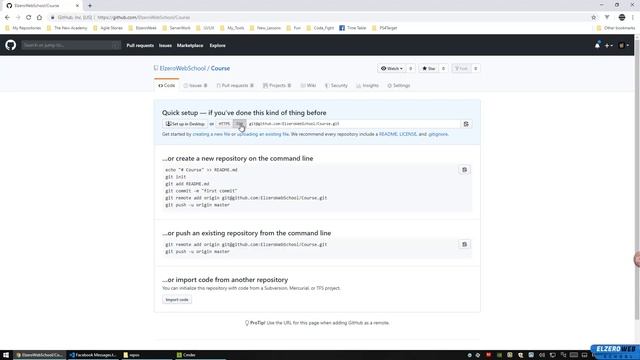The image size is (640, 360).
Task: Star the repository with the Star button
Action: (x=429, y=69)
